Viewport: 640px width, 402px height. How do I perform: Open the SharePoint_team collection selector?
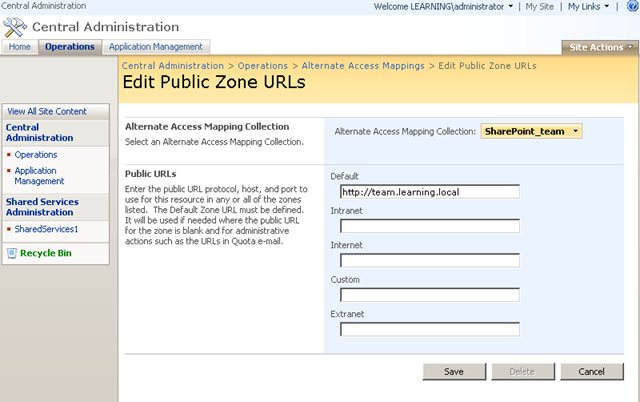531,131
